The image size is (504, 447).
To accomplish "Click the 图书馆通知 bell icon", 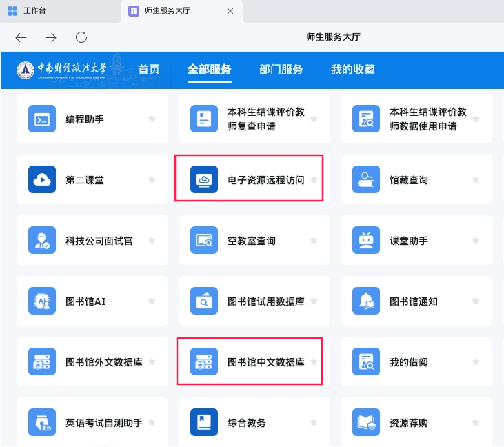I will (x=365, y=301).
